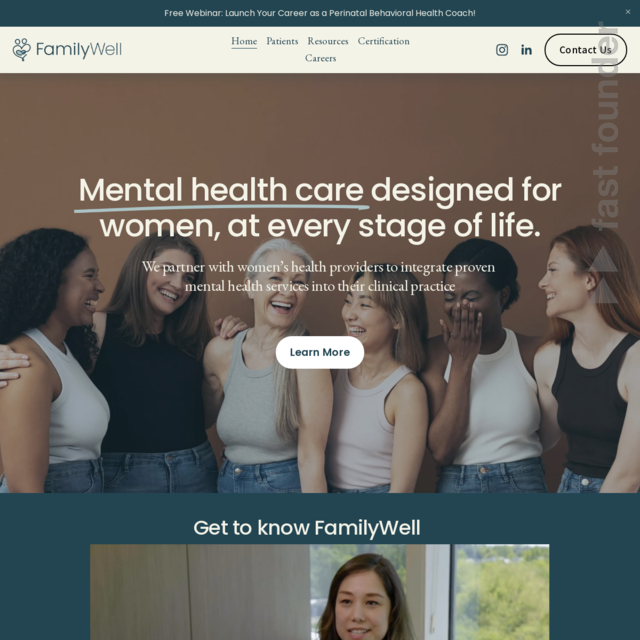Select Certification in the navigation
Image resolution: width=640 pixels, height=640 pixels.
click(x=383, y=41)
